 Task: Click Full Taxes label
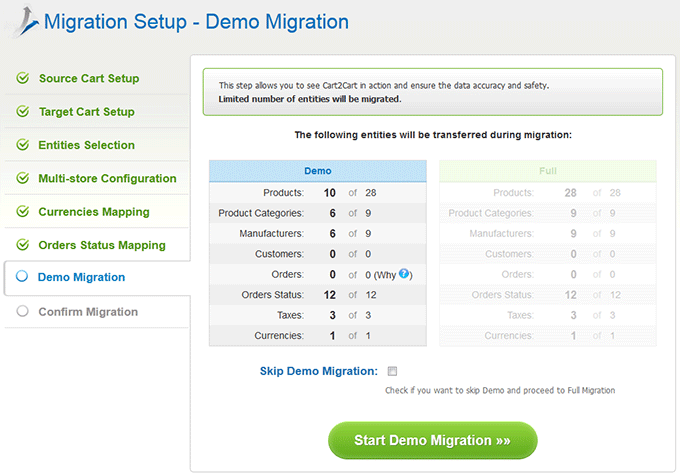pyautogui.click(x=520, y=315)
